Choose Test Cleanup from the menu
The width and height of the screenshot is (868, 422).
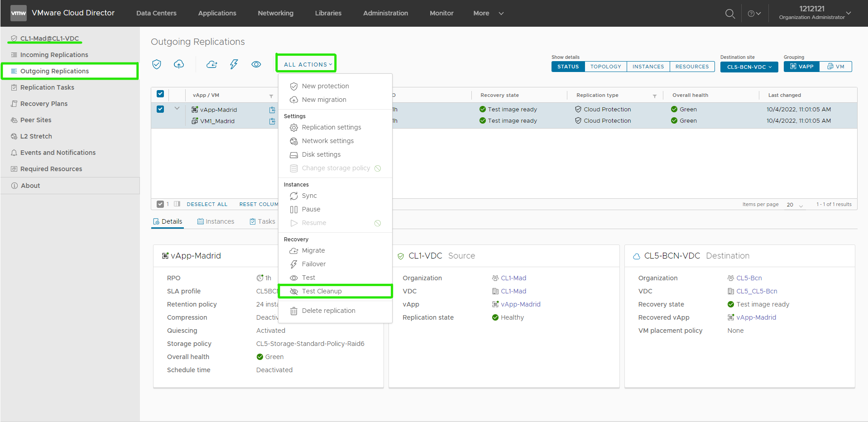(x=335, y=291)
